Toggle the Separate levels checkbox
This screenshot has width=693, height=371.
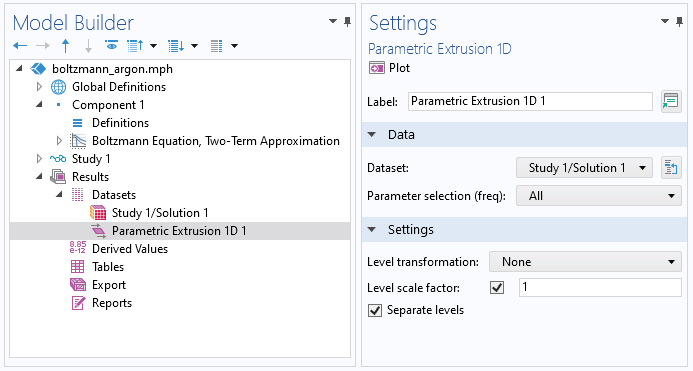(375, 310)
